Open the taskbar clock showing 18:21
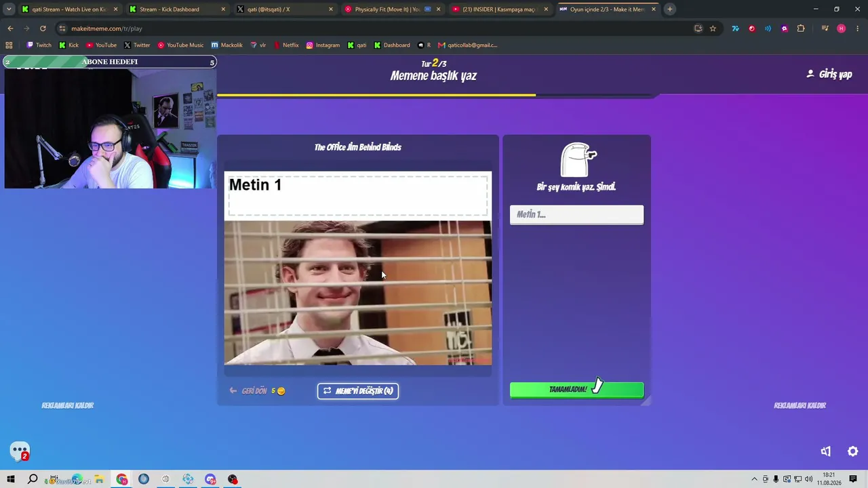 [x=829, y=479]
